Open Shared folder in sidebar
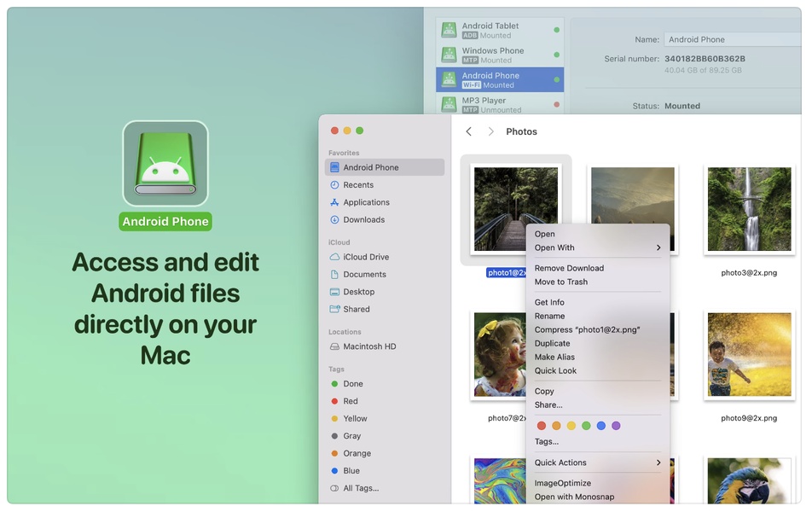The image size is (812, 512). point(384,309)
